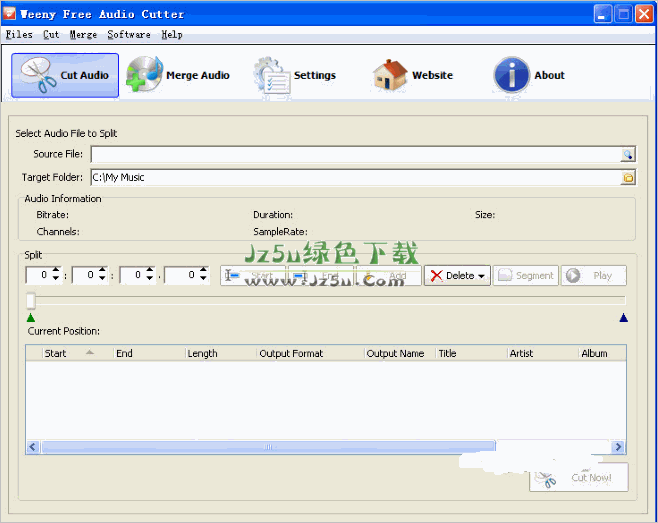This screenshot has width=658, height=523.
Task: Click the application icon in title bar
Action: point(9,14)
